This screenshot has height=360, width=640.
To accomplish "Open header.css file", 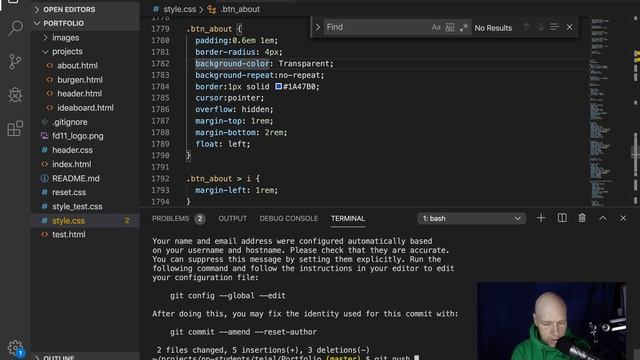I will click(x=72, y=150).
